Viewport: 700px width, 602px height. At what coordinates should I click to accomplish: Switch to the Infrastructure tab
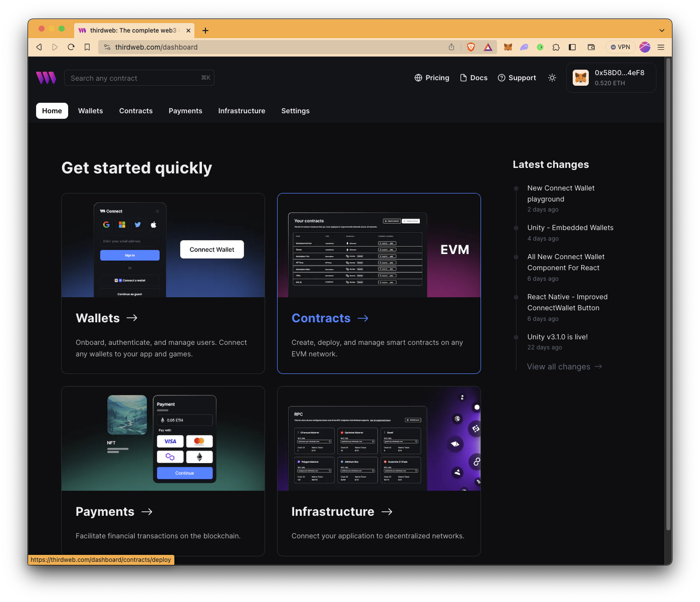pyautogui.click(x=242, y=111)
